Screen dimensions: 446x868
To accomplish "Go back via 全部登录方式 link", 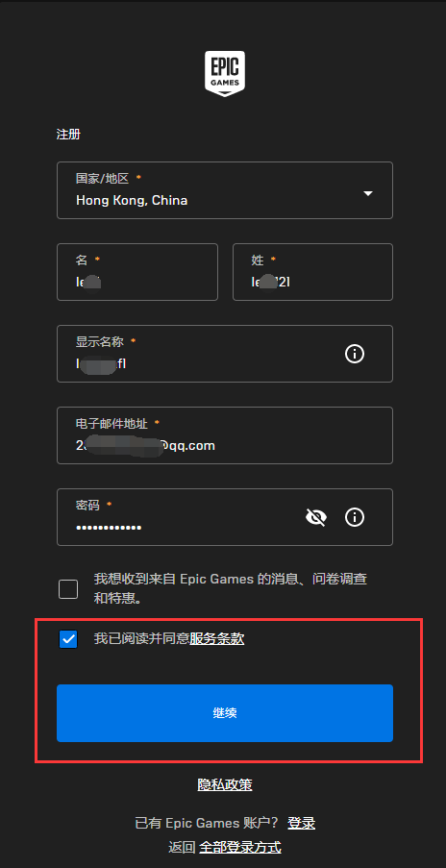I will pos(240,847).
